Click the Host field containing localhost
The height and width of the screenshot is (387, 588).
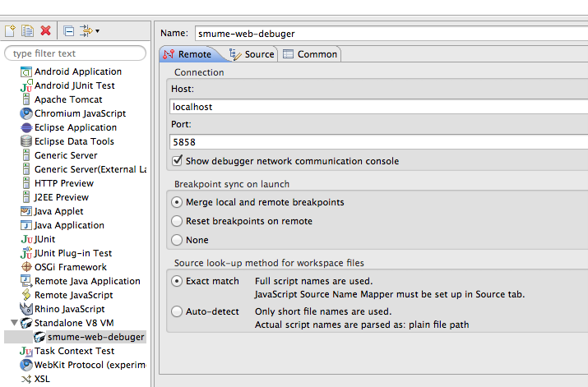(379, 107)
